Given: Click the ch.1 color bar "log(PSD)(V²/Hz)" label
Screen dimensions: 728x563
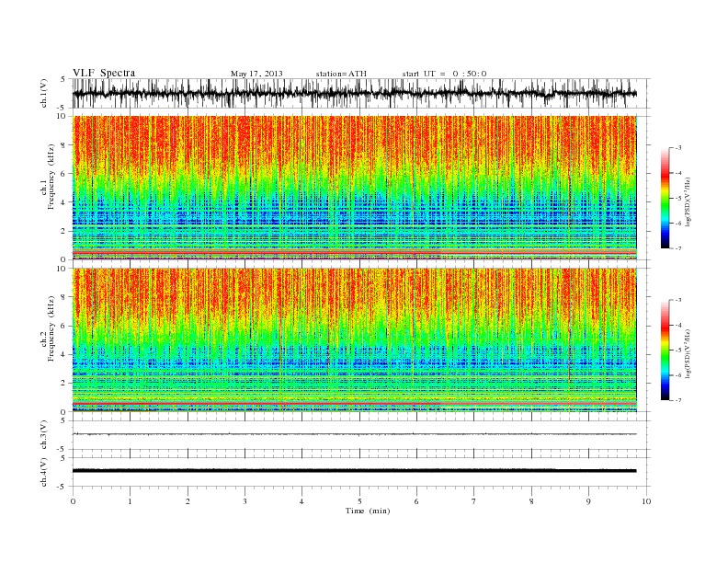Looking at the screenshot, I should click(x=688, y=202).
